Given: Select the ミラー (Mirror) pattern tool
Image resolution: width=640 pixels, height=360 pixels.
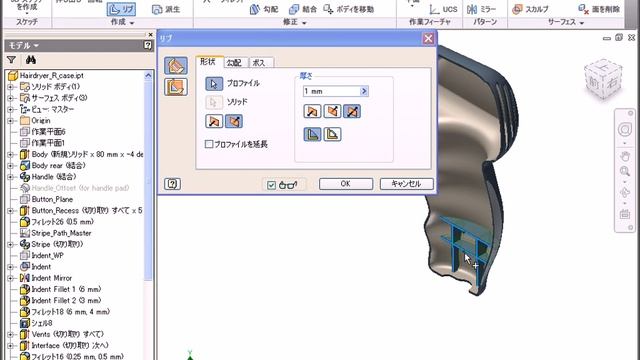Looking at the screenshot, I should pyautogui.click(x=482, y=9).
